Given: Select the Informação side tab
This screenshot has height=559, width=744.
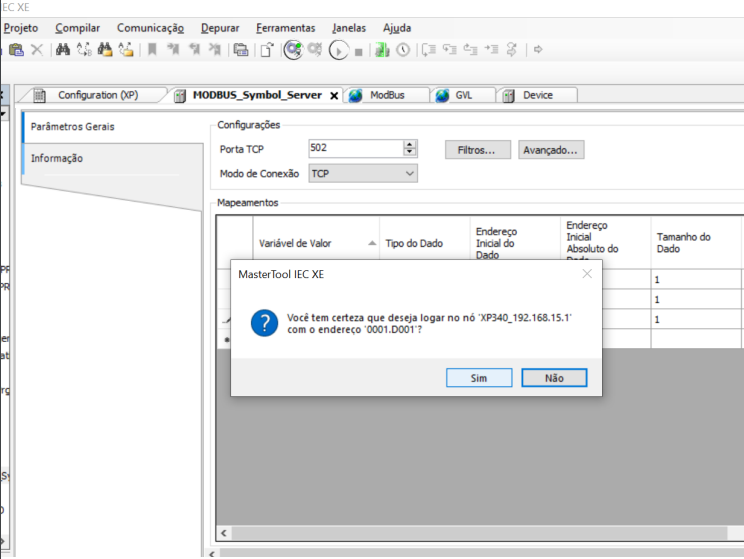Looking at the screenshot, I should (57, 158).
